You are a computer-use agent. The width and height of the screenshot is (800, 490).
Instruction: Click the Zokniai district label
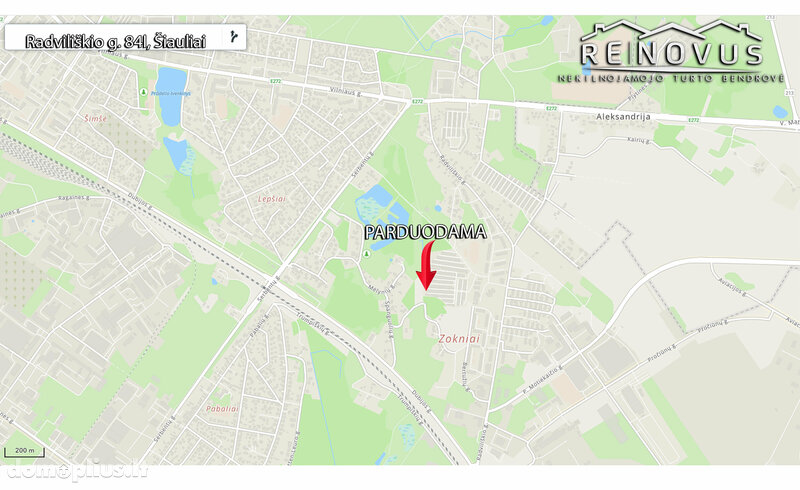459,338
